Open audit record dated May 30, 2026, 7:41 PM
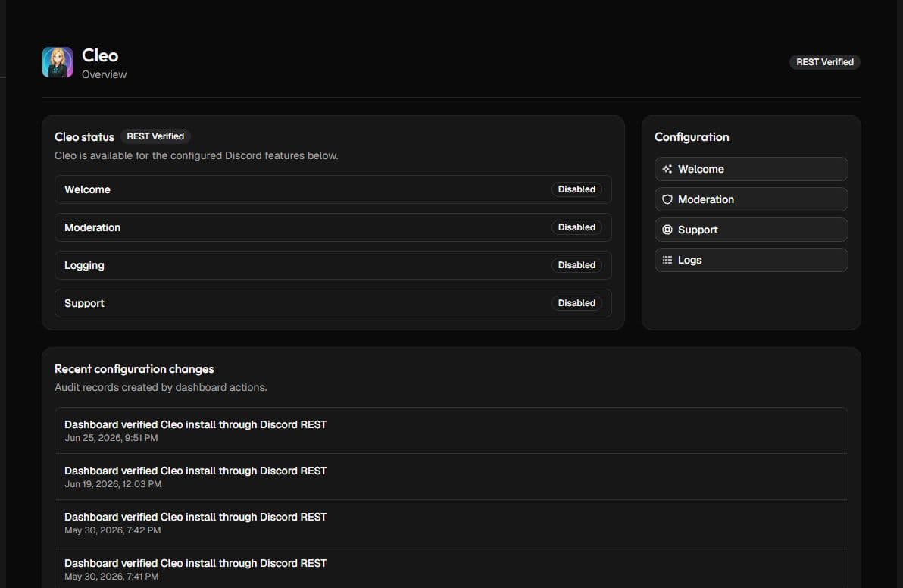The width and height of the screenshot is (903, 588). 451,568
